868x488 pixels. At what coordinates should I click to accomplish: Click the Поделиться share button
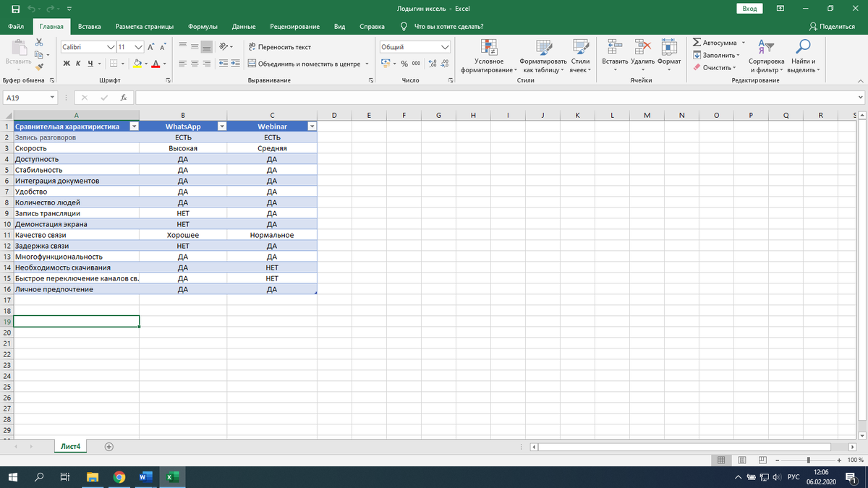click(x=833, y=27)
